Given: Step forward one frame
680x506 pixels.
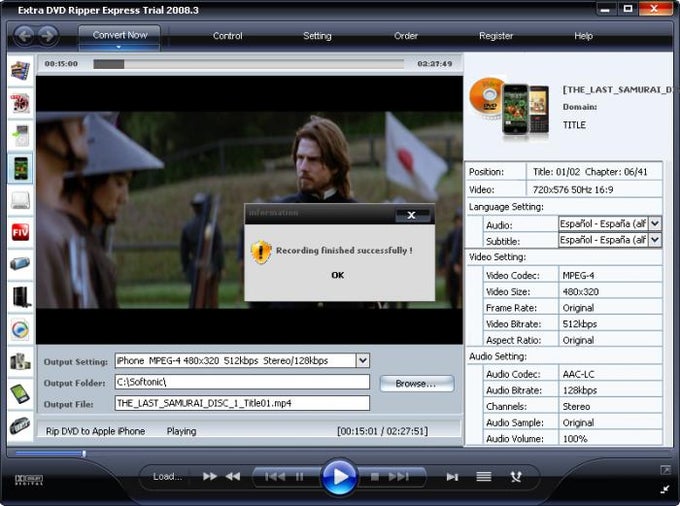Looking at the screenshot, I should pyautogui.click(x=452, y=477).
